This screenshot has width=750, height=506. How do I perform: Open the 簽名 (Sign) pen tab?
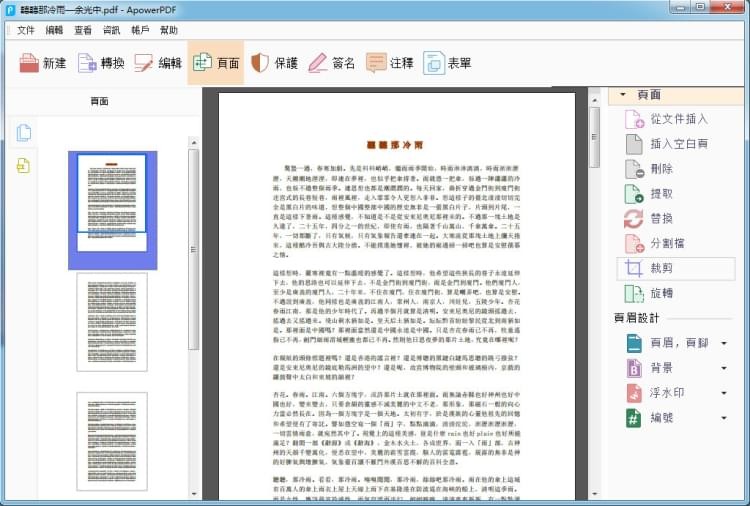coord(331,63)
